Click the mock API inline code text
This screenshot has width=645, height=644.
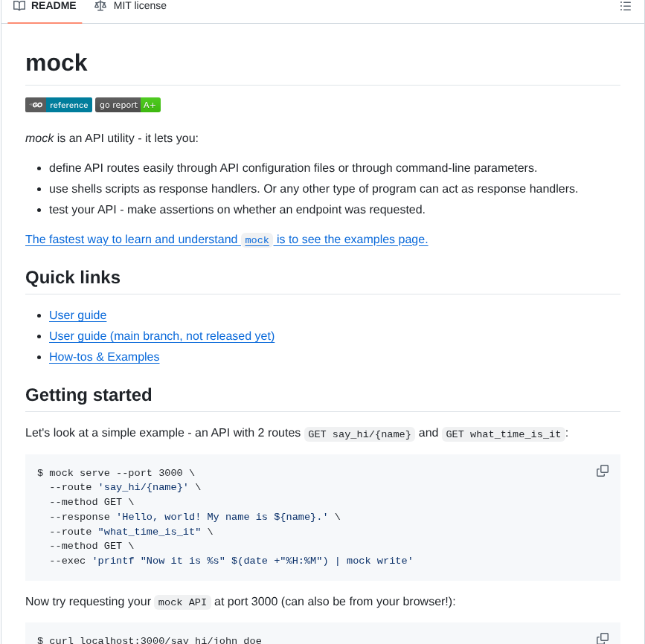pyautogui.click(x=182, y=602)
